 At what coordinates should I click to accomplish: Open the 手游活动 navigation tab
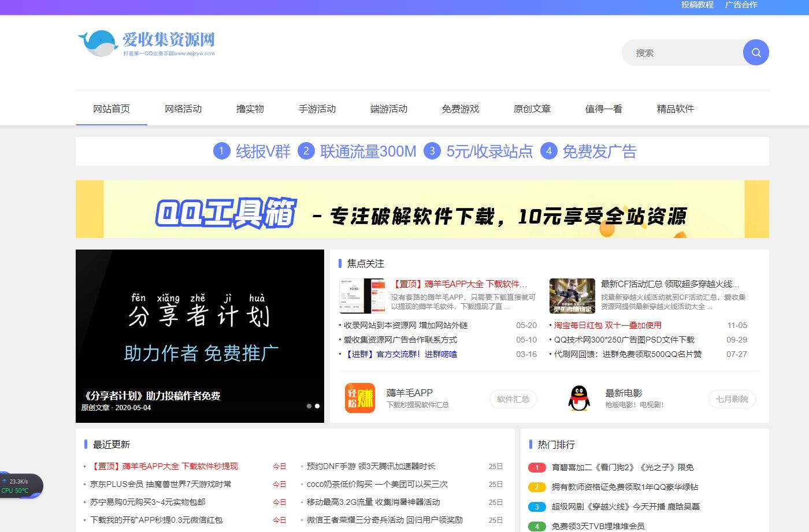[317, 109]
